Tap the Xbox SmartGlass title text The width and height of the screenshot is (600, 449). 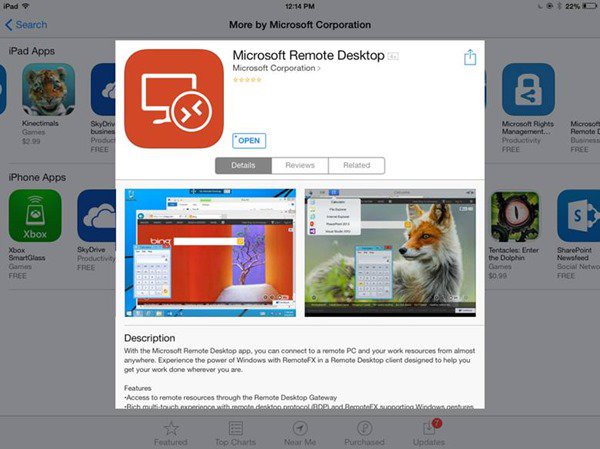click(27, 254)
